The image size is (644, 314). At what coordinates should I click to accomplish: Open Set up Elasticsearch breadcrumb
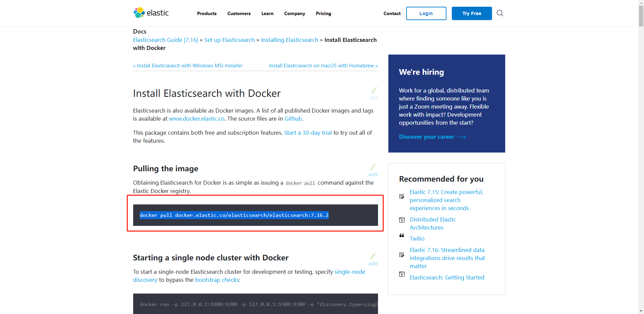(229, 40)
